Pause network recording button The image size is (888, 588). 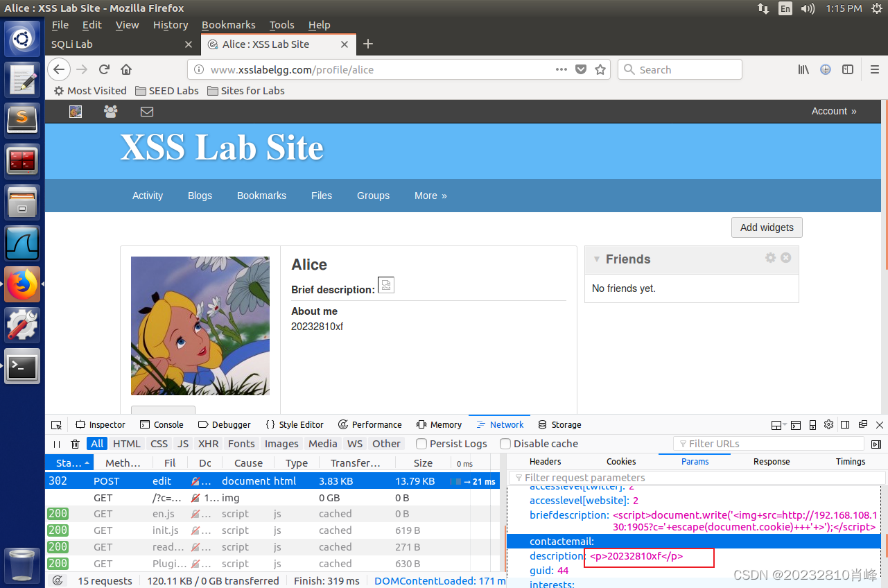coord(57,444)
